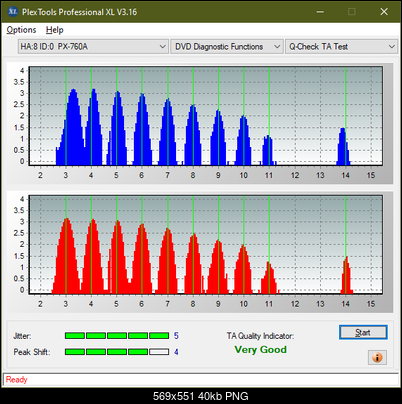Click the blue histogram upper graph
The width and height of the screenshot is (402, 404).
[x=206, y=116]
